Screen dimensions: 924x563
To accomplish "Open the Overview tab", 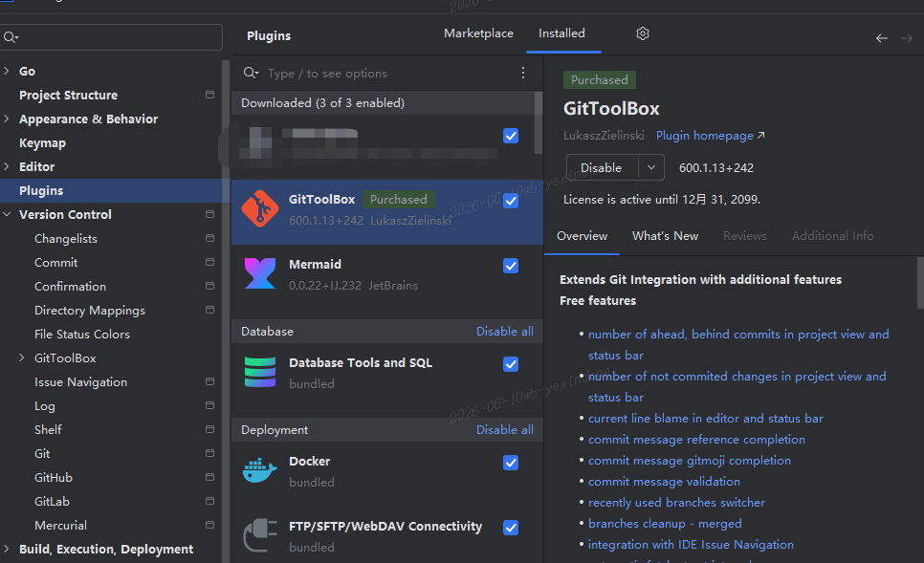I will [582, 236].
